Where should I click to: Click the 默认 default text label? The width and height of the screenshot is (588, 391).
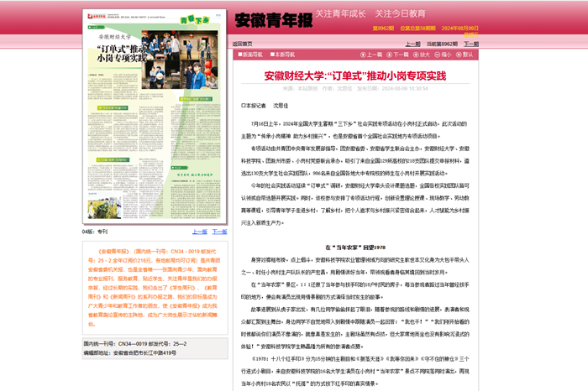468,55
